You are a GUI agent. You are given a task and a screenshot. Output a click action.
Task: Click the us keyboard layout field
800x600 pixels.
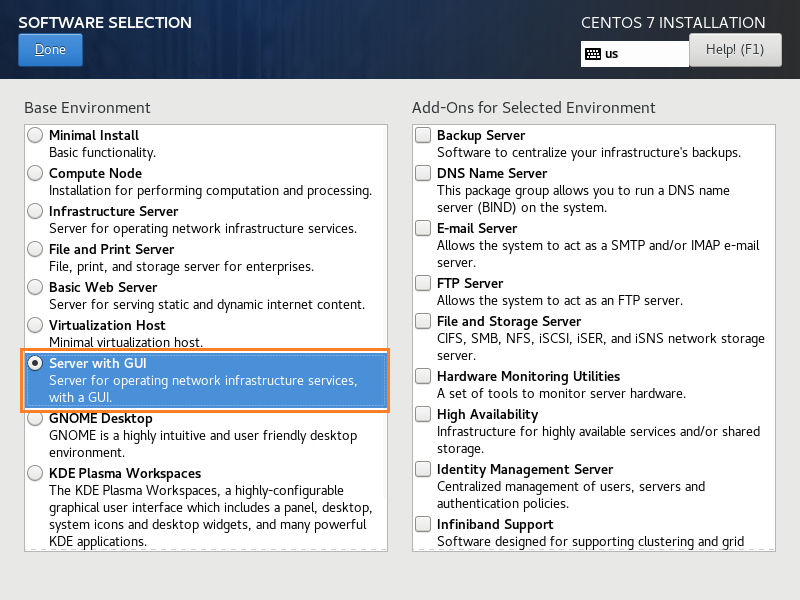coord(635,54)
